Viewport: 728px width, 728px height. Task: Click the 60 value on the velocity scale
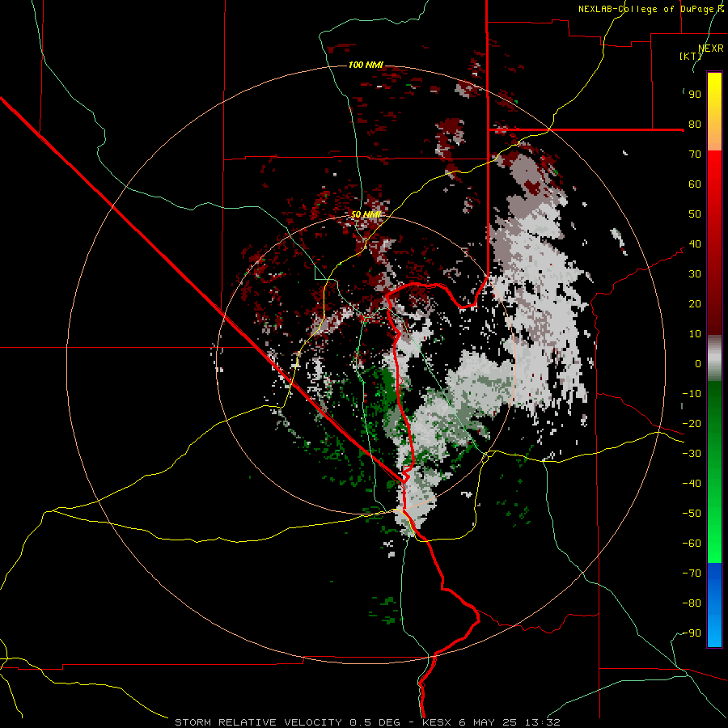(695, 184)
